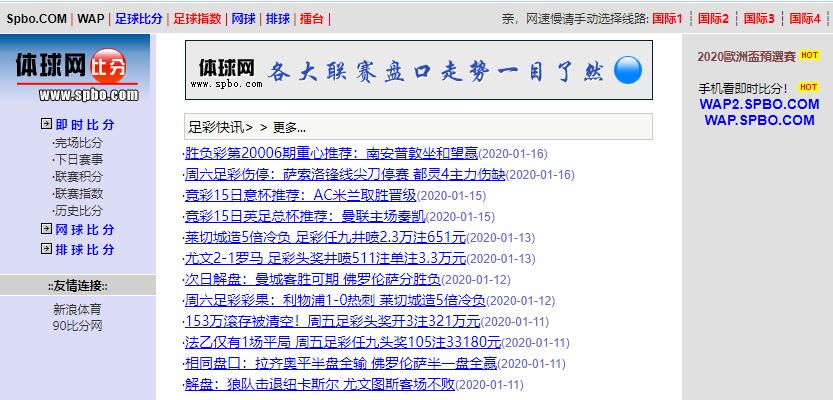Click the blue ball in the banner
This screenshot has width=833, height=400.
coord(627,70)
